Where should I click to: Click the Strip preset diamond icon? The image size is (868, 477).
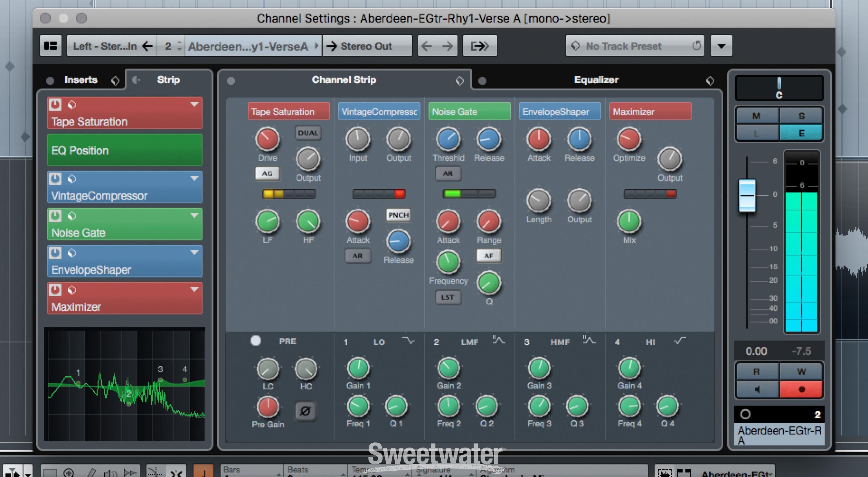[x=460, y=80]
